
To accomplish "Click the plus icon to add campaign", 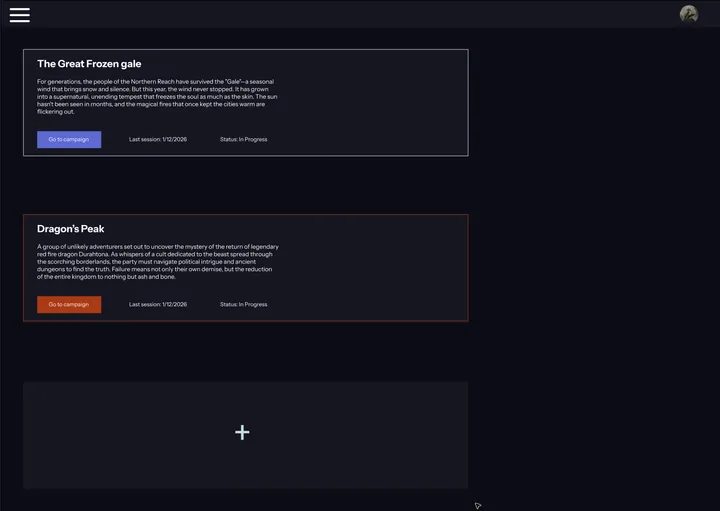I will pos(242,432).
